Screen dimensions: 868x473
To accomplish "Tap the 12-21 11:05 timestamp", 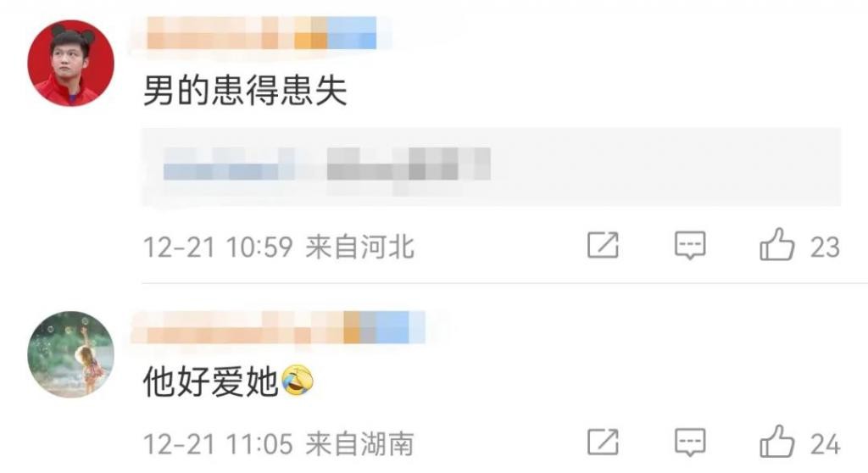I will 218,444.
